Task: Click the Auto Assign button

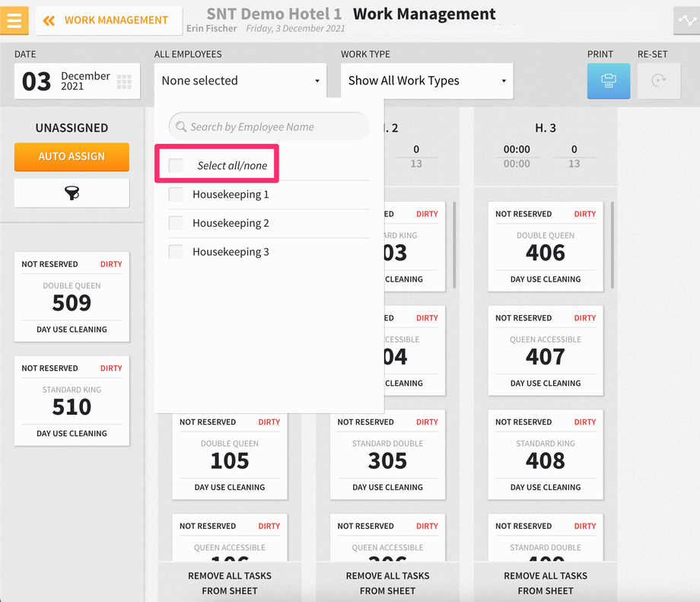Action: click(x=72, y=157)
